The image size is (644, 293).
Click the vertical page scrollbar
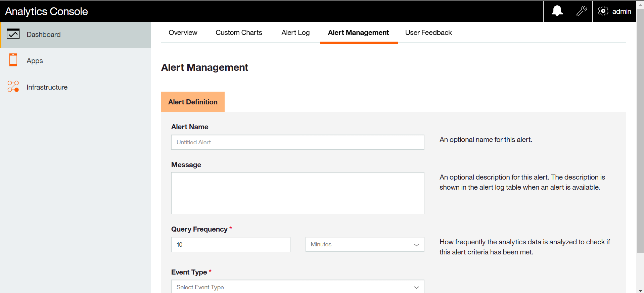(640, 134)
